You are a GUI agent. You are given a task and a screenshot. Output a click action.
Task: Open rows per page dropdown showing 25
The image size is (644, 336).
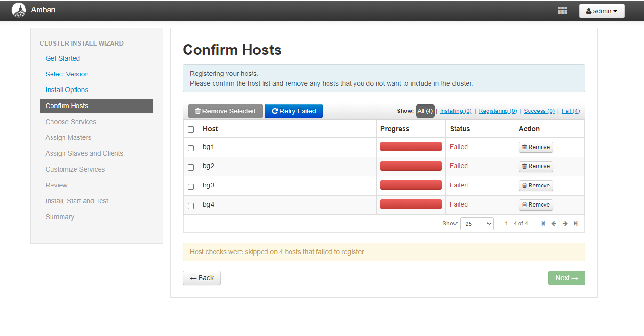point(477,224)
